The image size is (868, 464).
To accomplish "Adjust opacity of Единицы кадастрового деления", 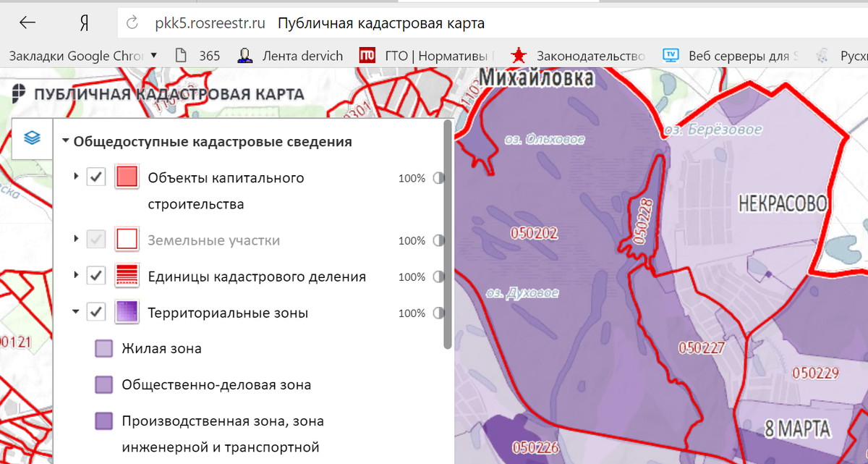I will coord(438,277).
